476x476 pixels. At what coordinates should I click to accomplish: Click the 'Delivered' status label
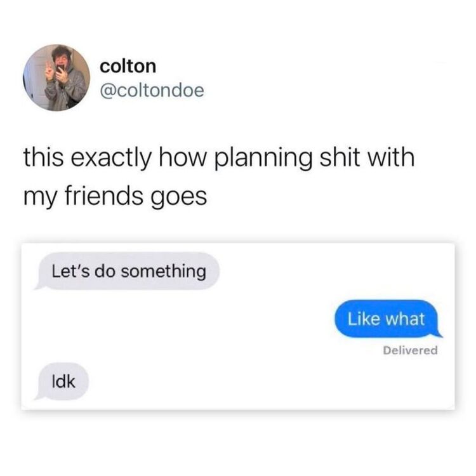click(x=410, y=350)
